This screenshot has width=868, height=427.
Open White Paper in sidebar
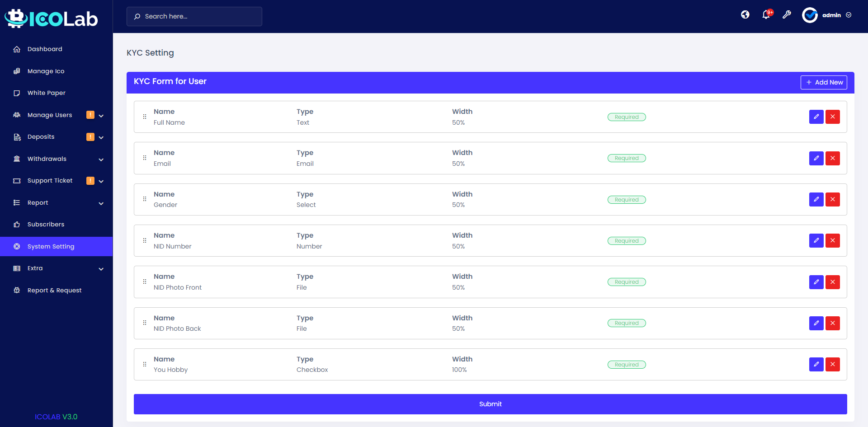coord(57,93)
